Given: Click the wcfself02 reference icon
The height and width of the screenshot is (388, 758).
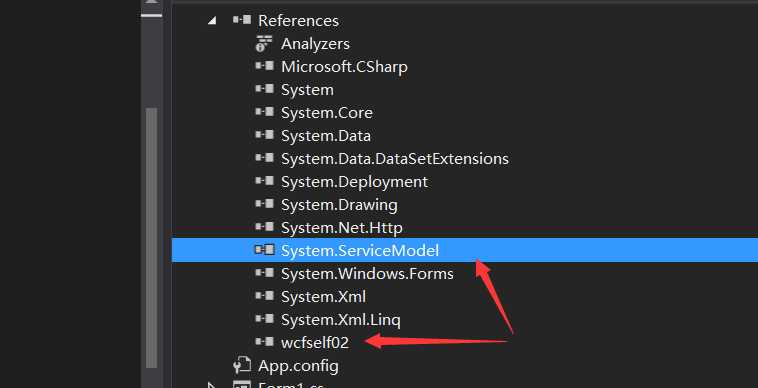Looking at the screenshot, I should (264, 342).
